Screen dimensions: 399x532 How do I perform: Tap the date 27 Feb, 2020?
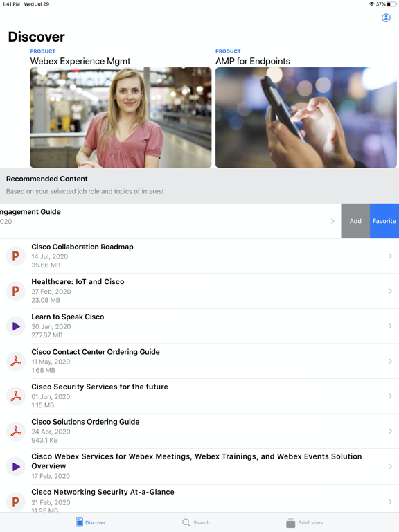coord(51,292)
